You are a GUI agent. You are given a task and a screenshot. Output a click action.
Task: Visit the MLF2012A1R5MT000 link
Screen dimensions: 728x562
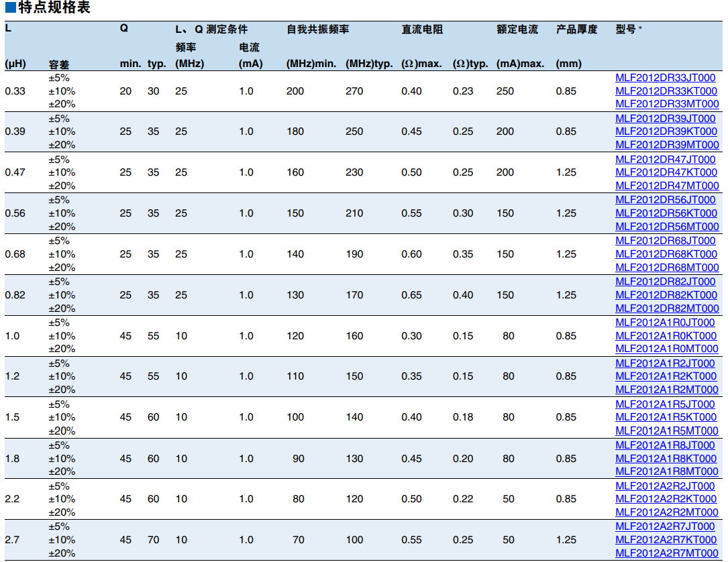pyautogui.click(x=667, y=431)
